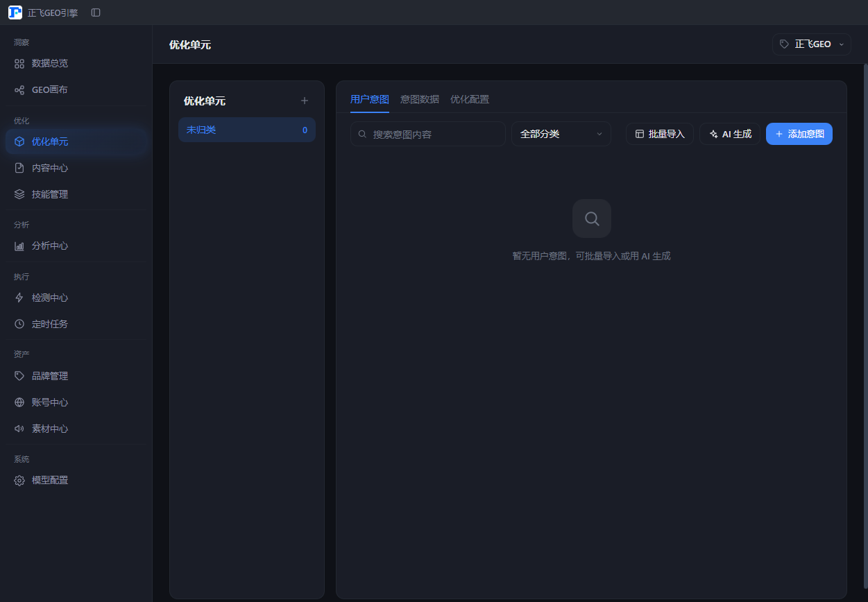This screenshot has width=868, height=602.
Task: Go to 素材中心 menu item
Action: click(76, 429)
